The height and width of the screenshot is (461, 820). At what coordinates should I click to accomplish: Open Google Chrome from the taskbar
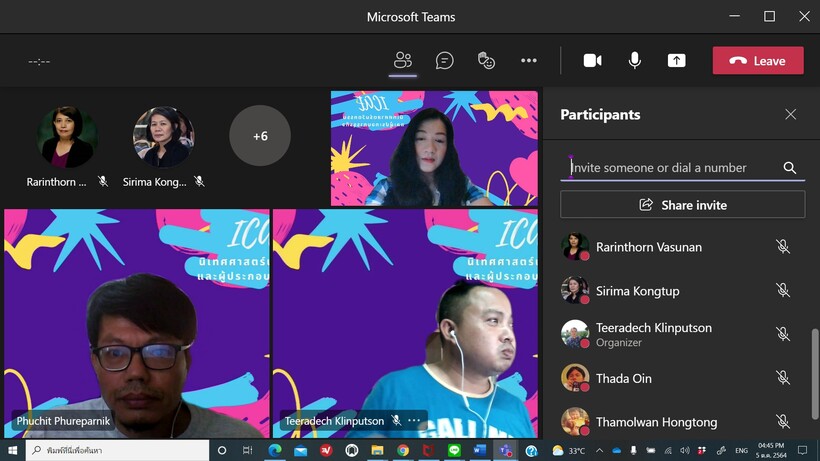[x=403, y=451]
